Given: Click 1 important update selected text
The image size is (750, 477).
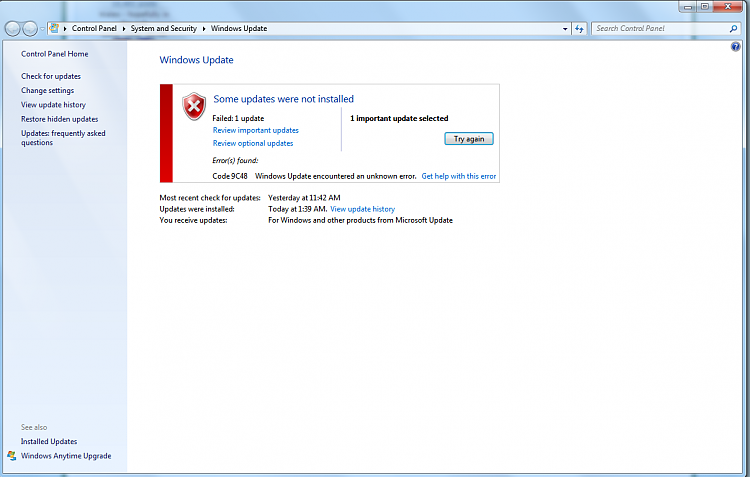Looking at the screenshot, I should click(x=399, y=118).
